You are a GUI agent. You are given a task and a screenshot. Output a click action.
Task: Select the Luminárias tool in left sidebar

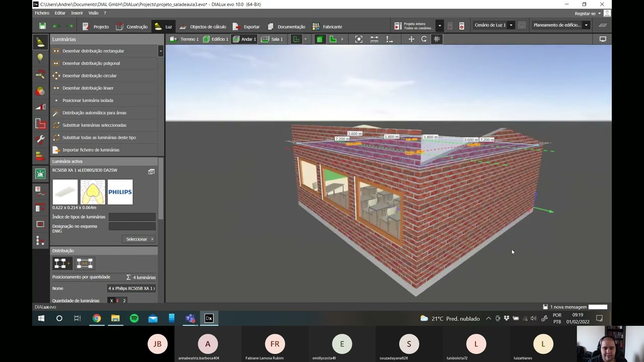pyautogui.click(x=40, y=42)
